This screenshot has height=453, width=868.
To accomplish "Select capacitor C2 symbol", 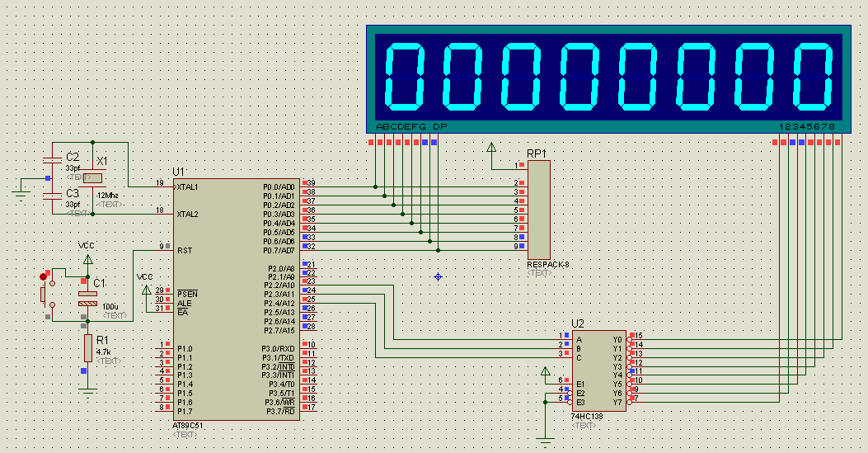I will pos(52,160).
